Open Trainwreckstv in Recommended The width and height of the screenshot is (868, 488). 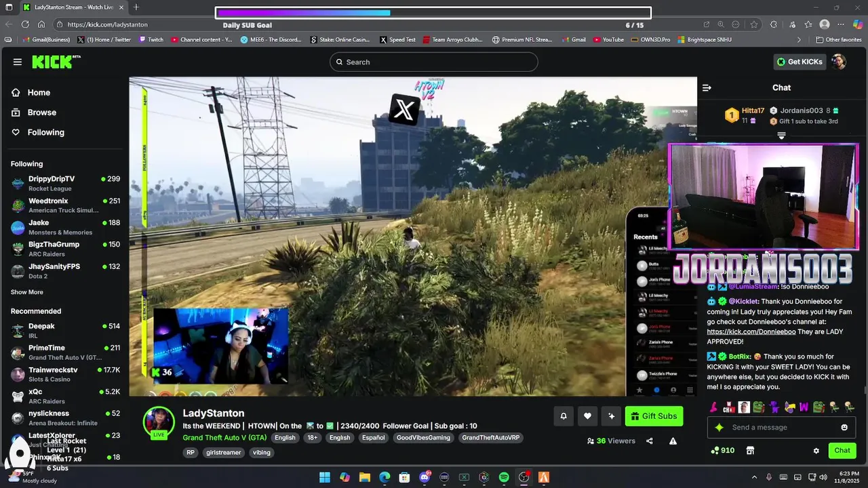pos(65,375)
